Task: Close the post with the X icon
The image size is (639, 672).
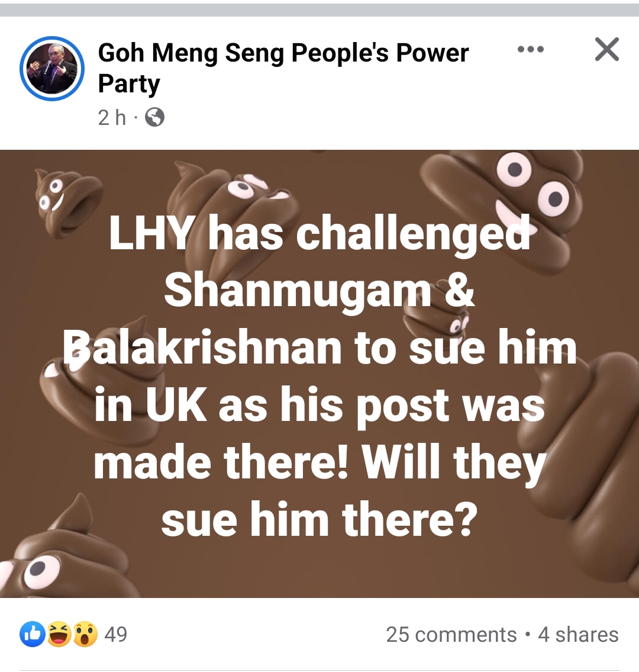Action: click(607, 49)
